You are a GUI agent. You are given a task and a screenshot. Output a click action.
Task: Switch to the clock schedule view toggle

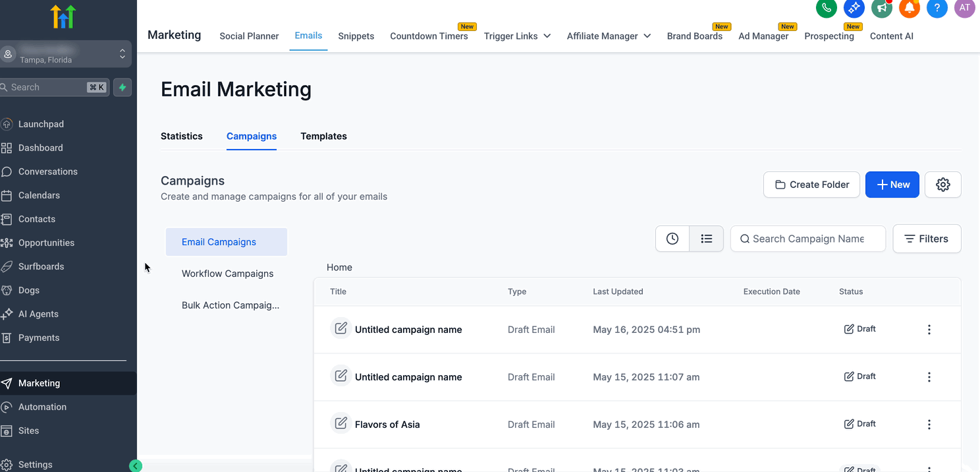pyautogui.click(x=672, y=239)
